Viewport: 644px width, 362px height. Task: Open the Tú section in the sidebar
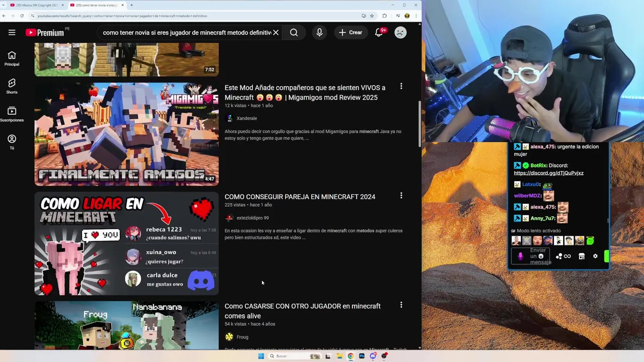[12, 142]
